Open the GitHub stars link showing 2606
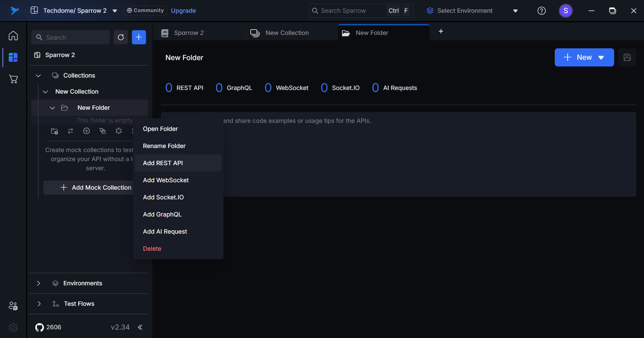Viewport: 644px width, 338px height. pyautogui.click(x=49, y=327)
